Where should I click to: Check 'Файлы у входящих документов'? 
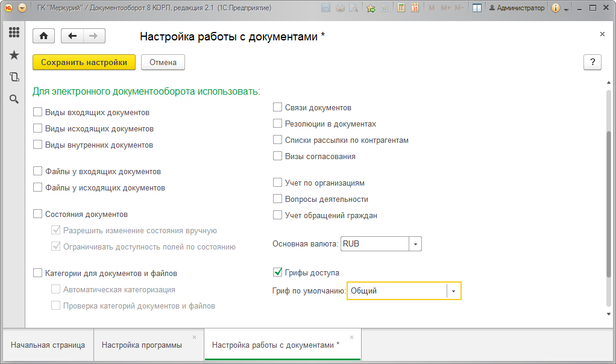pos(38,171)
